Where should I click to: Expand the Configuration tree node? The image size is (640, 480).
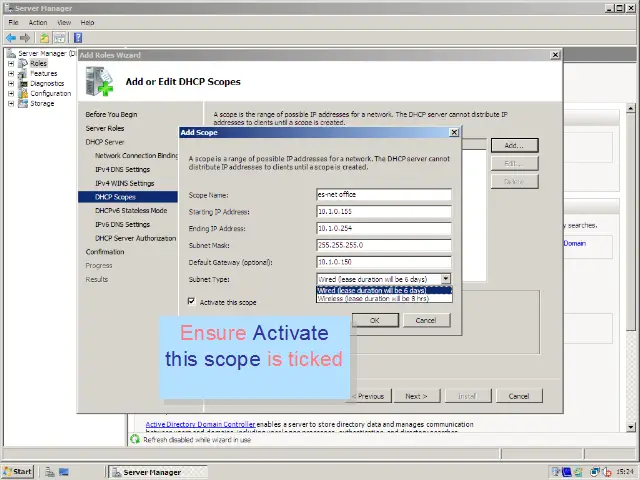click(11, 93)
